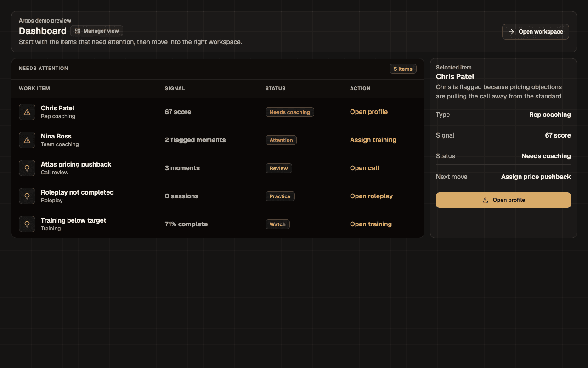The image size is (588, 368).
Task: Select the Chris Patel work item name
Action: pyautogui.click(x=57, y=108)
